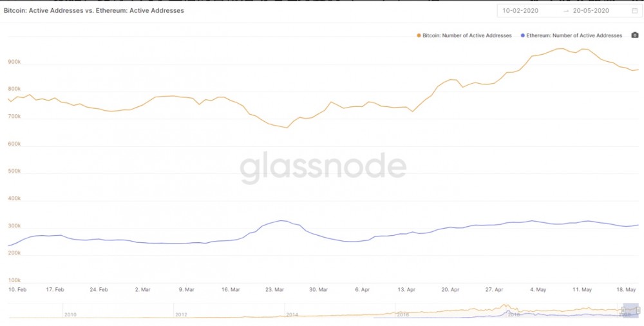The width and height of the screenshot is (644, 326).
Task: Click the 2012 mark on overview timeline
Action: click(182, 314)
